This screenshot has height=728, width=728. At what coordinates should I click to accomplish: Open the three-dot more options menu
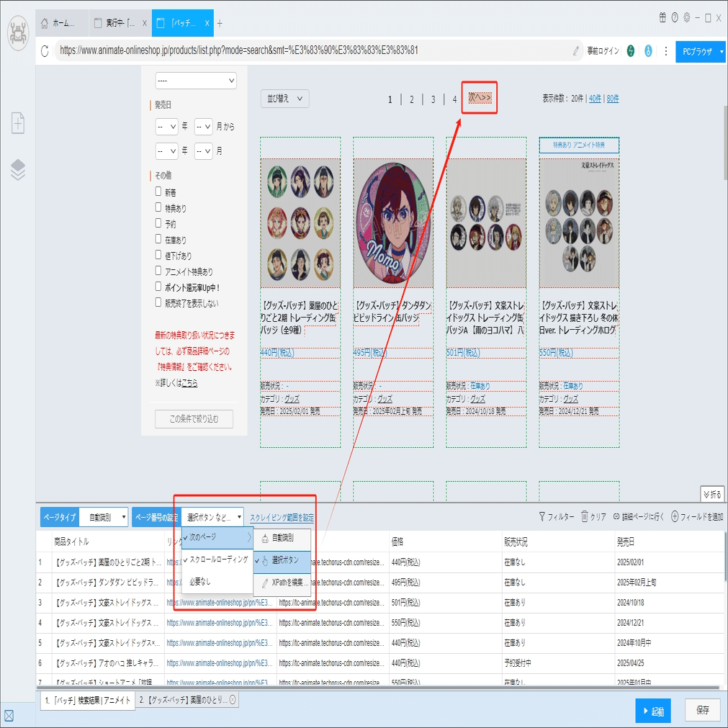pyautogui.click(x=666, y=51)
